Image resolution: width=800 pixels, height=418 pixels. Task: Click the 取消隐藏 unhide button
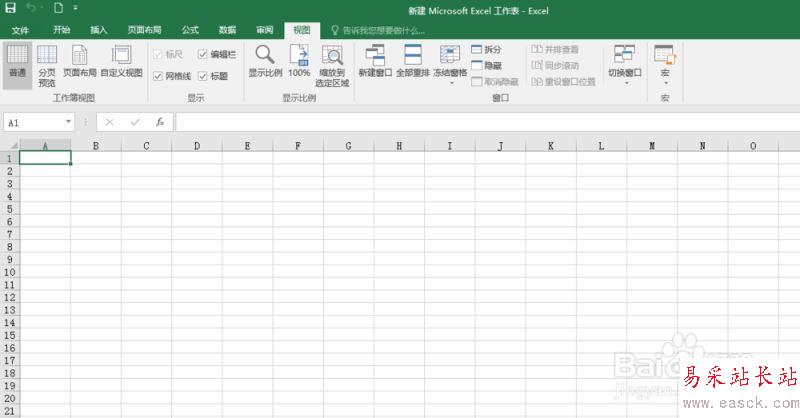point(495,82)
